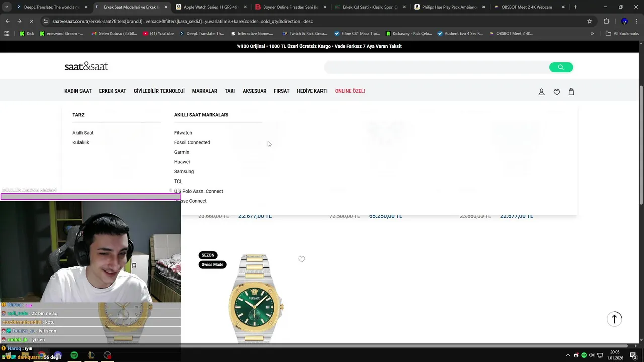Screen dimensions: 644x362
Task: Open the Kick bookmark
Action: [27, 34]
